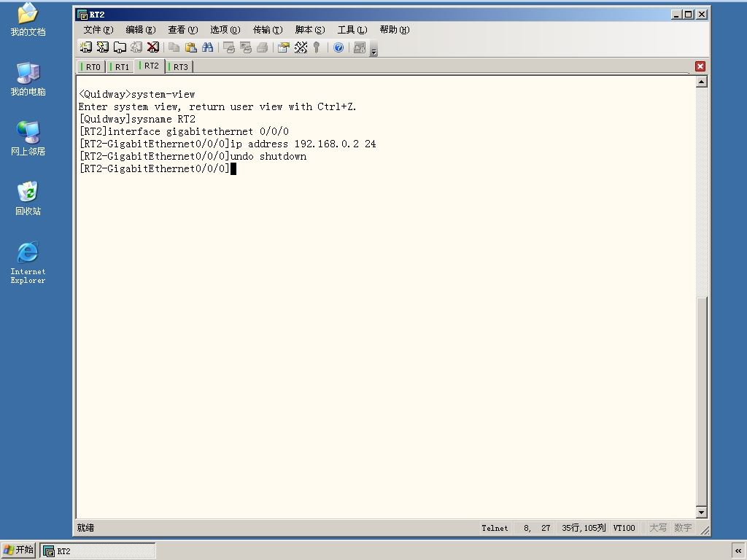Open the 帮助(H) menu

395,29
